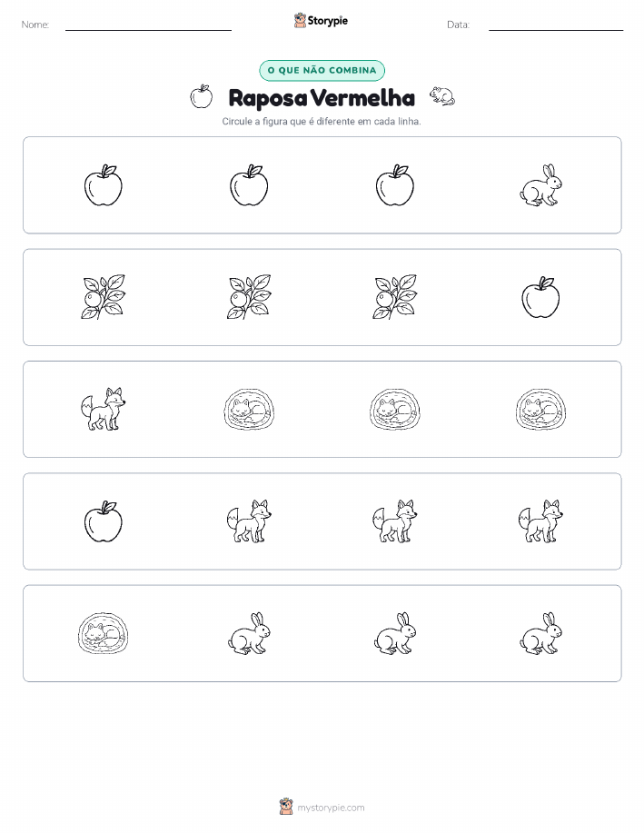The height and width of the screenshot is (833, 644).
Task: Click the first berry branch in row two
Action: (103, 298)
